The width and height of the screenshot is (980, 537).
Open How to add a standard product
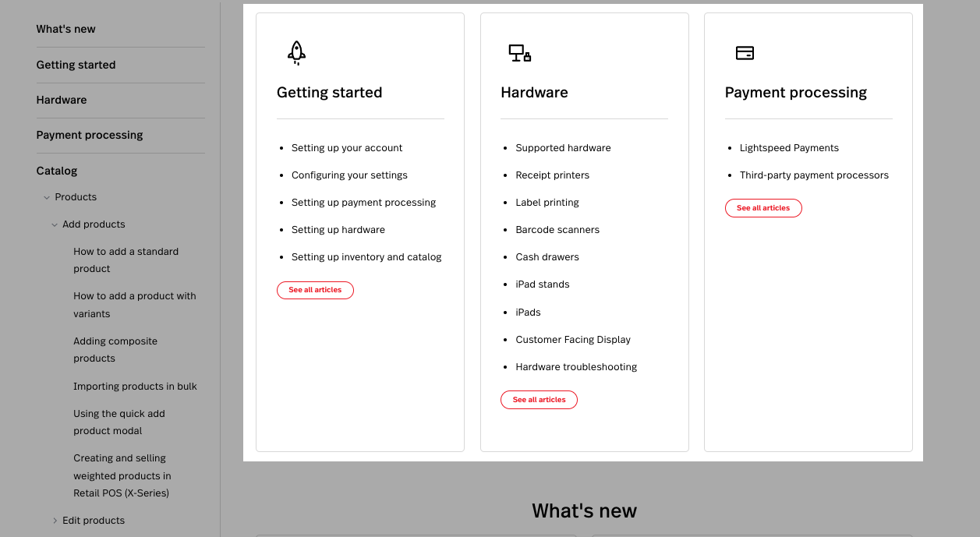coord(126,260)
